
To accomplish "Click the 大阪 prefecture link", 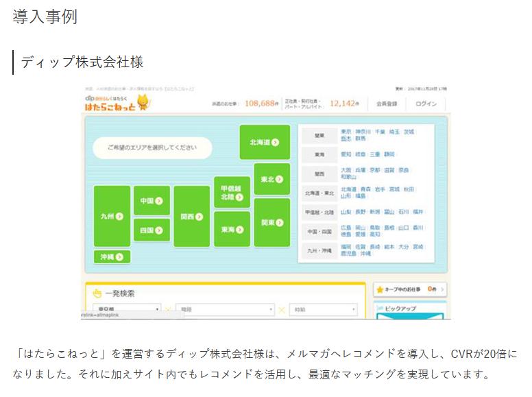I will pos(346,169).
